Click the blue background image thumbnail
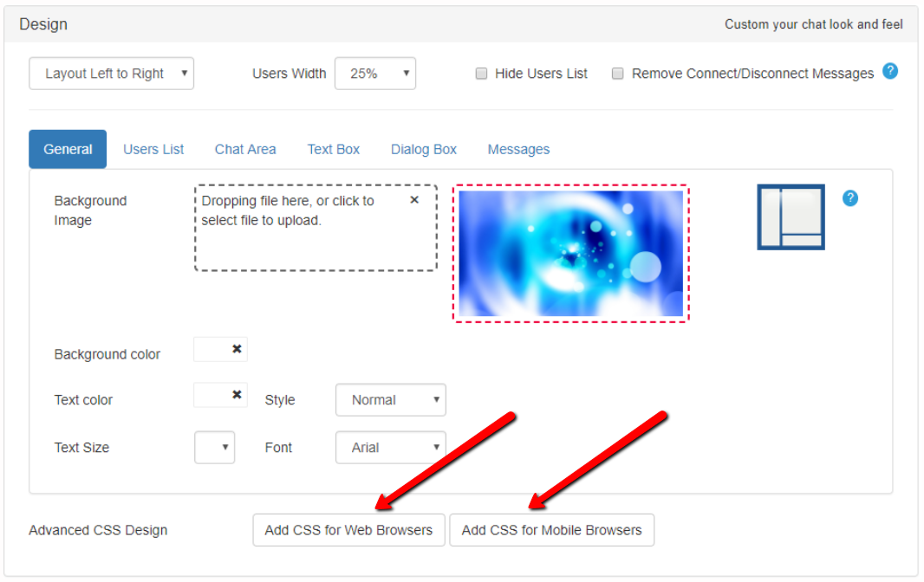924x582 pixels. click(x=570, y=253)
